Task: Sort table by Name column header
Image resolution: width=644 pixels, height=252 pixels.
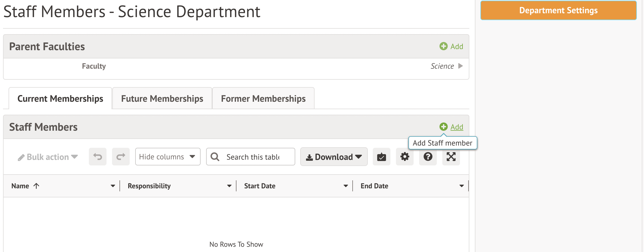Action: coord(20,186)
